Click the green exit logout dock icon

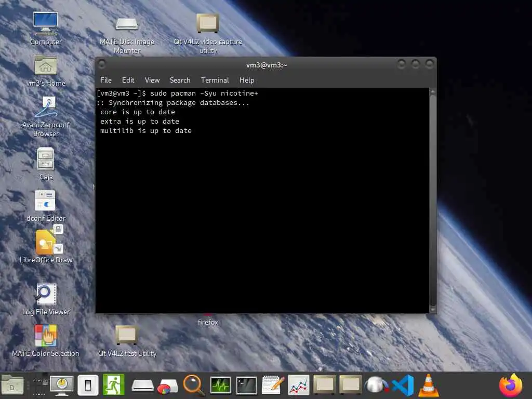[114, 385]
